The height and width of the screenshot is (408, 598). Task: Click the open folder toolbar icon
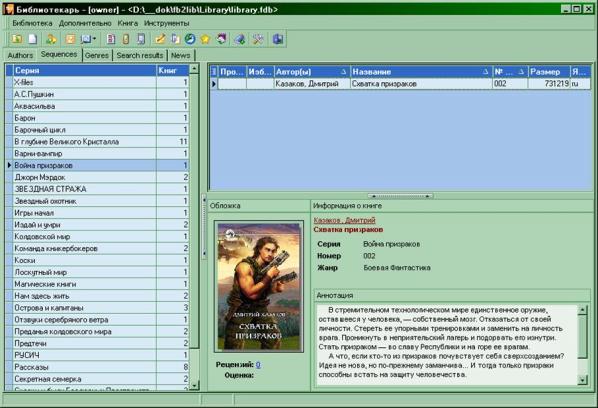click(16, 39)
